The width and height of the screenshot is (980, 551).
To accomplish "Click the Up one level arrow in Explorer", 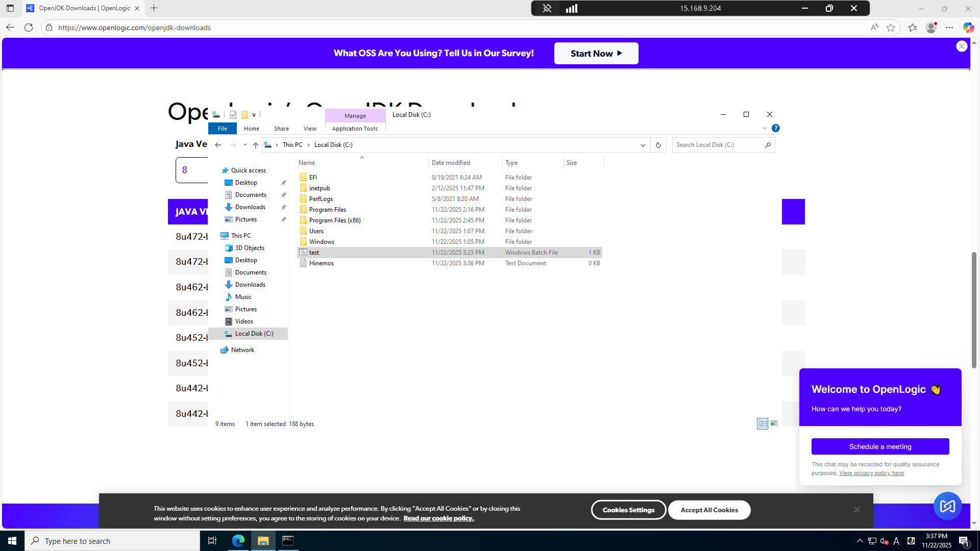I will click(x=256, y=145).
